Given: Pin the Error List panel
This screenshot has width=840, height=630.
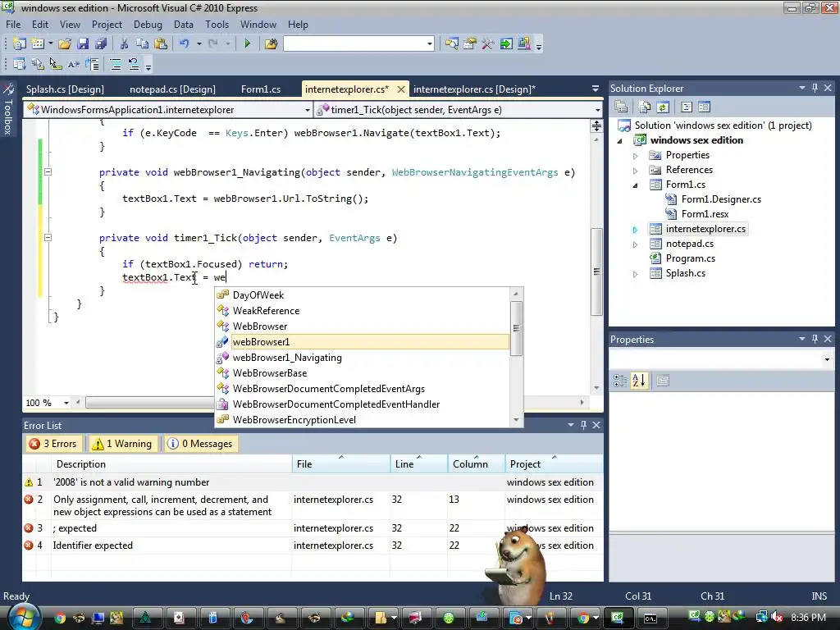Looking at the screenshot, I should (x=583, y=425).
